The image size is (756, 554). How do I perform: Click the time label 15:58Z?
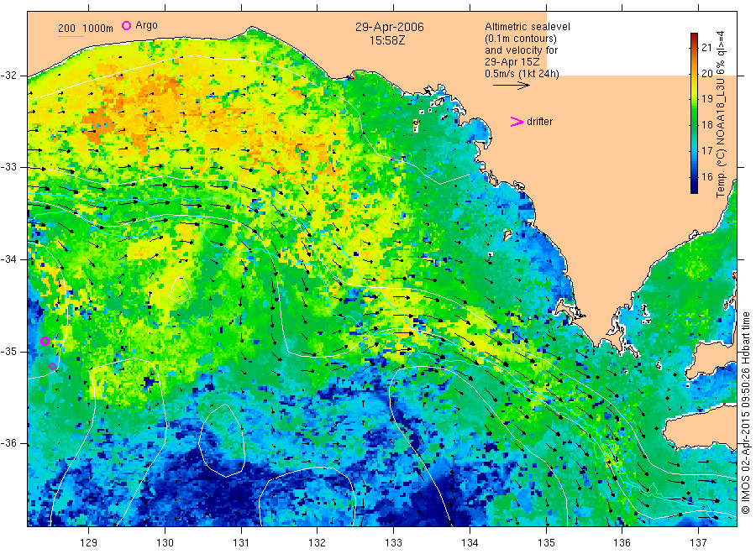[387, 41]
